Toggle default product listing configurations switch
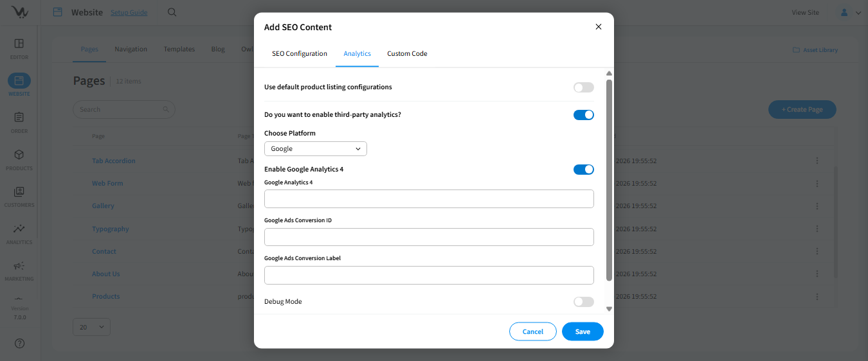 click(x=583, y=87)
